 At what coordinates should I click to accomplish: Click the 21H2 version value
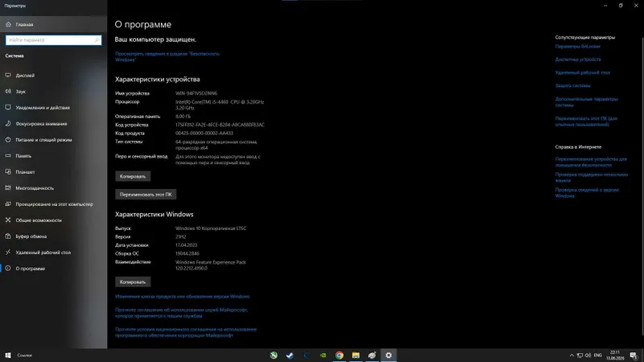tap(180, 237)
